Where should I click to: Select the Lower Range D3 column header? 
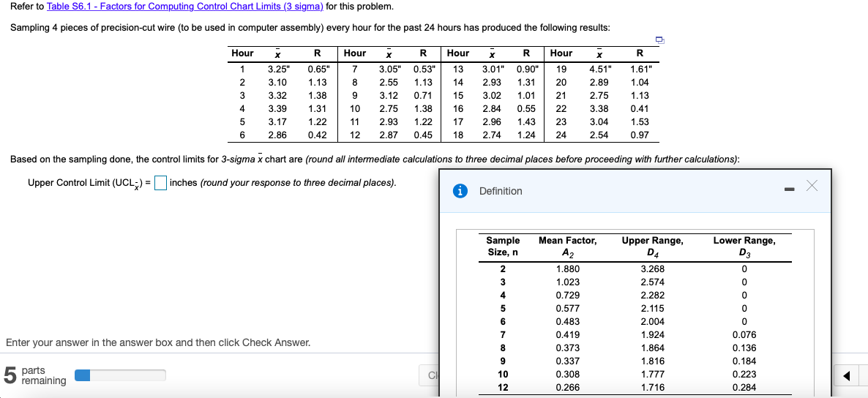(744, 246)
